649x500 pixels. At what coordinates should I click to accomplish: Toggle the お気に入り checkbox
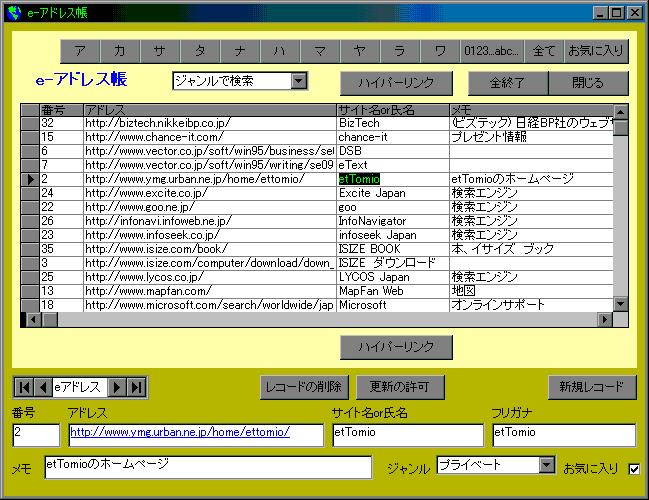point(632,468)
